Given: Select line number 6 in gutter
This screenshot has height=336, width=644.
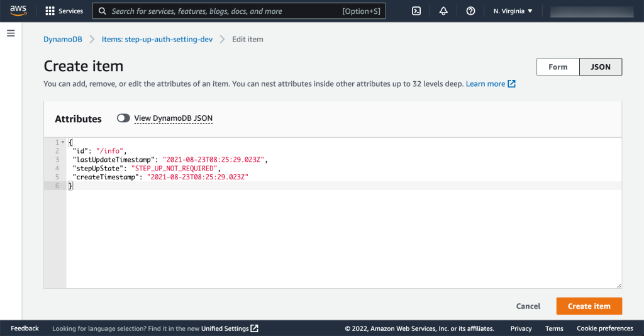Looking at the screenshot, I should click(57, 186).
